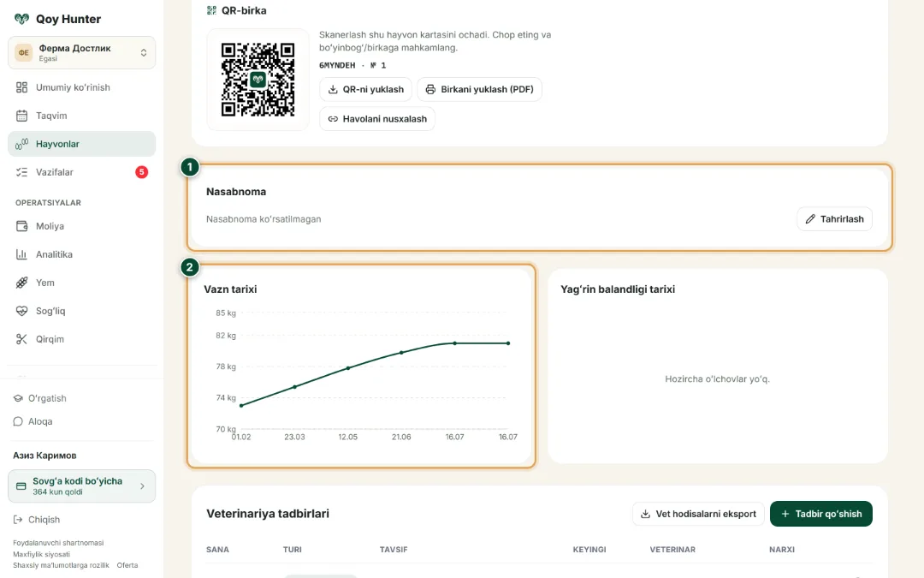Select the Qirqim scissors icon
Image resolution: width=924 pixels, height=578 pixels.
click(21, 339)
